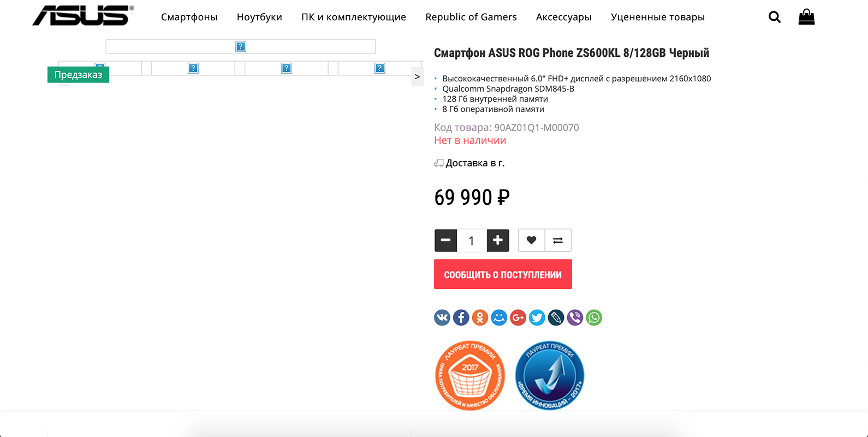Advance the thumbnail carousel with the arrow
The width and height of the screenshot is (868, 437).
pos(417,77)
